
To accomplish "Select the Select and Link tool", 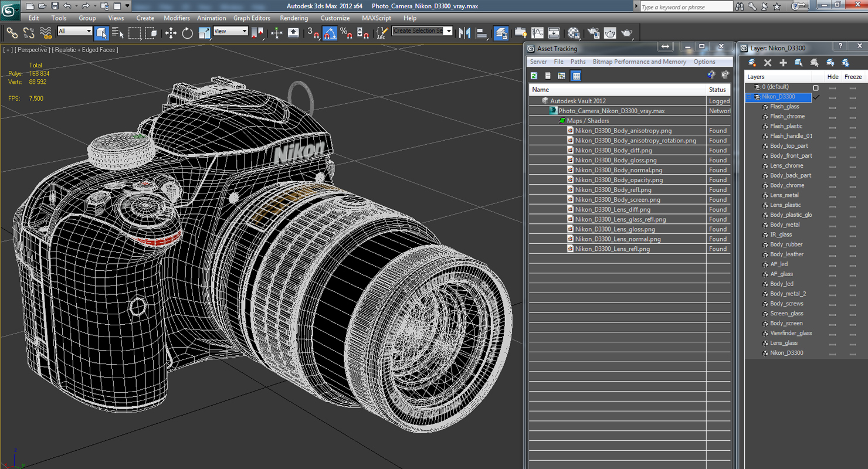I will [x=12, y=33].
